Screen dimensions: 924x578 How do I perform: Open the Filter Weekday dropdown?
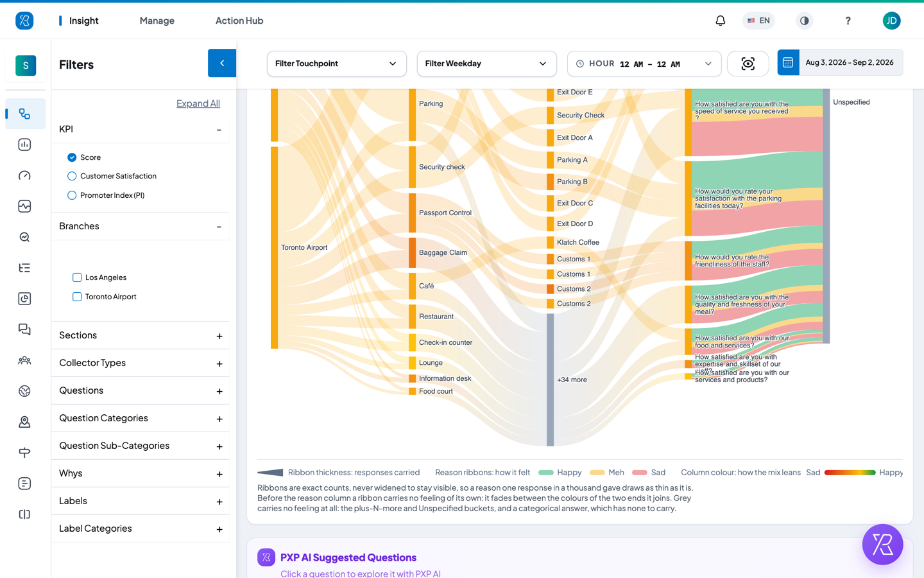click(x=486, y=64)
